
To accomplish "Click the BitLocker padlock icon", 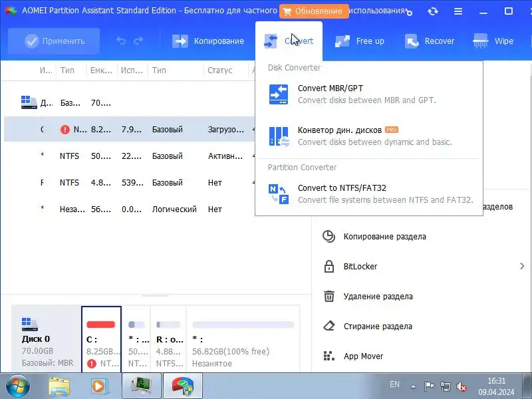I will pos(329,267).
